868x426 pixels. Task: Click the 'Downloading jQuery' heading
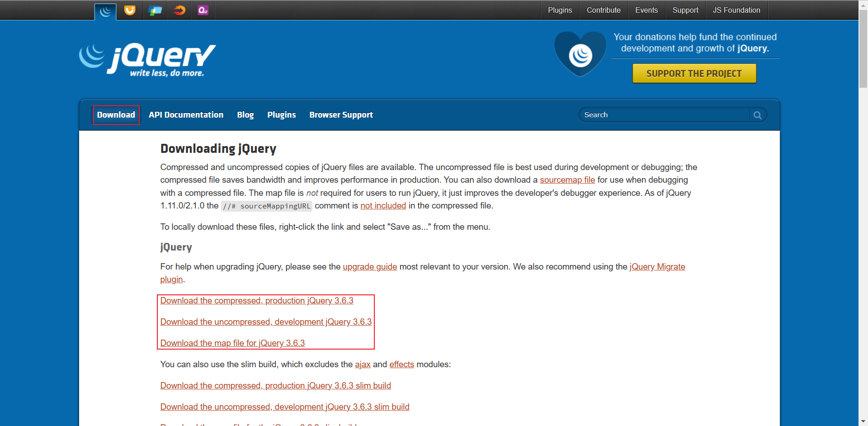pos(218,149)
